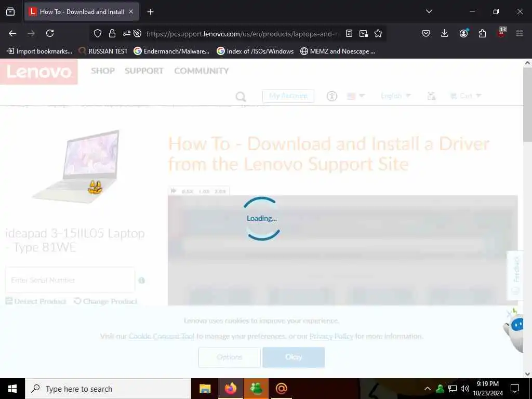Viewport: 532px width, 399px height.
Task: Open the Privacy Policy link
Action: point(331,336)
